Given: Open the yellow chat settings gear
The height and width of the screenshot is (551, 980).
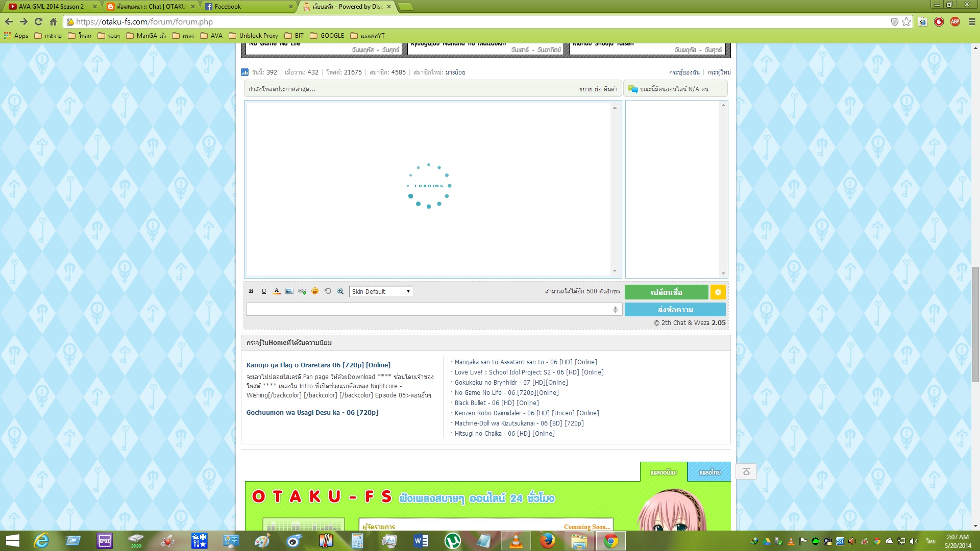Looking at the screenshot, I should click(x=718, y=292).
